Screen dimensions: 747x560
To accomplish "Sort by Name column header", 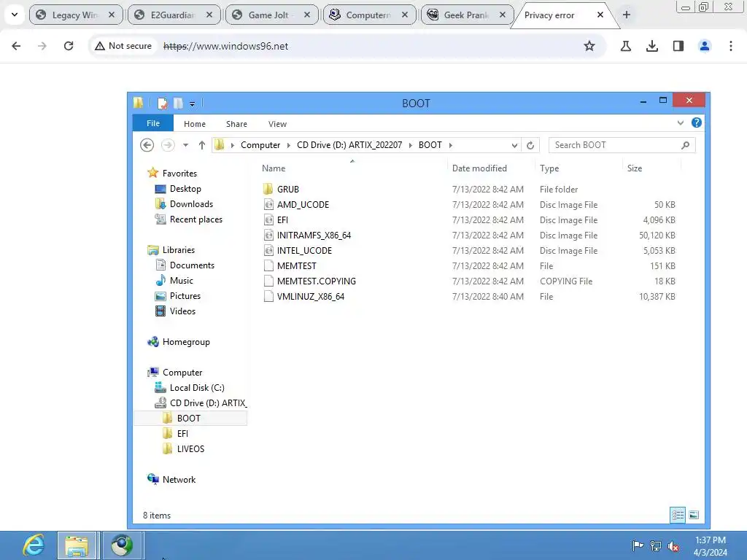I will [x=352, y=168].
